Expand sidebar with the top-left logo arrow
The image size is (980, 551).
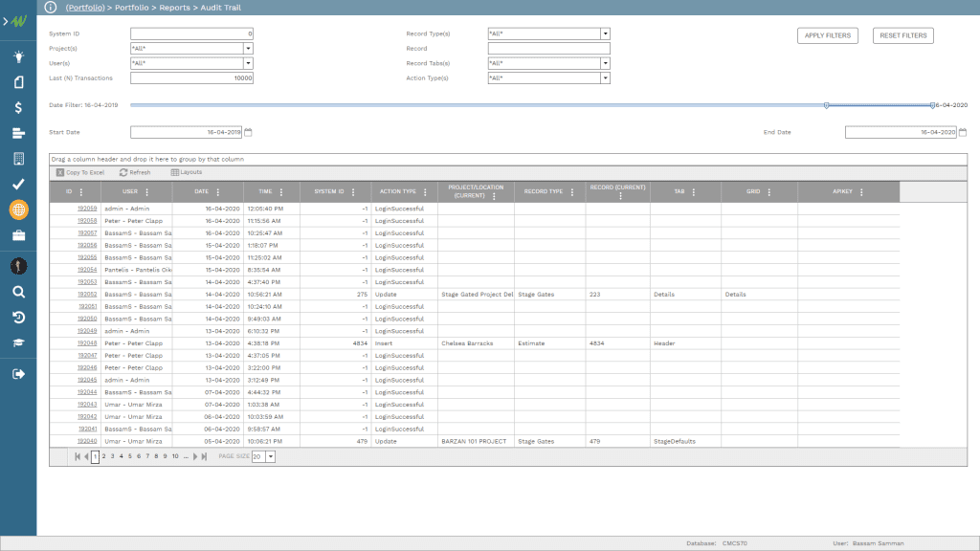click(x=15, y=21)
